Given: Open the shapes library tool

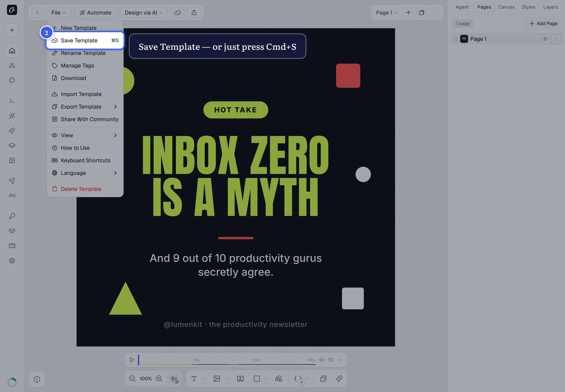Looking at the screenshot, I should pos(279,379).
